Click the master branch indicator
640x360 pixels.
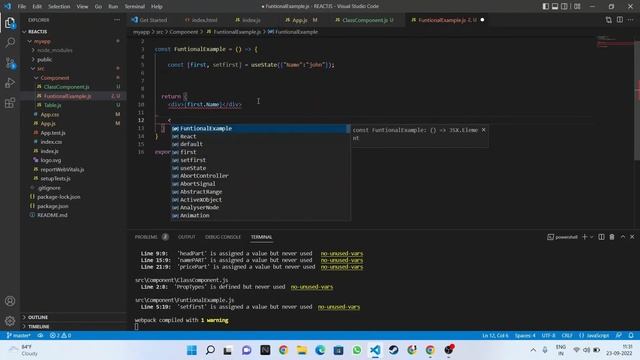point(19,336)
